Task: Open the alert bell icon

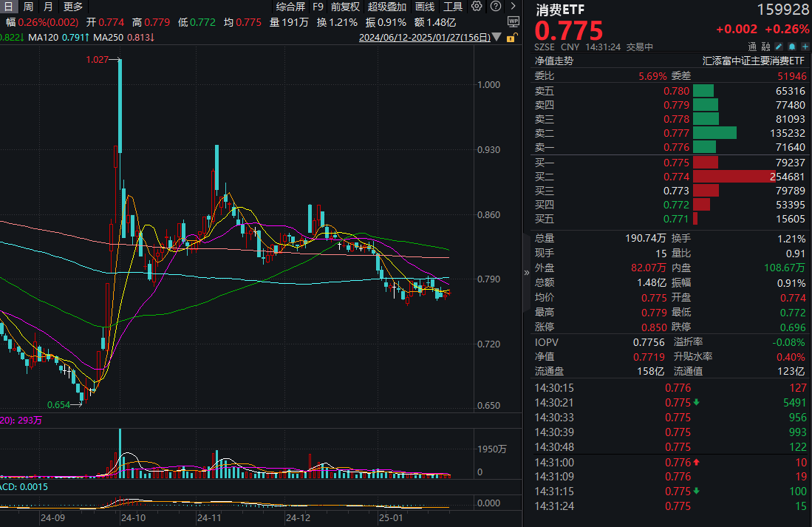Action: (x=792, y=47)
